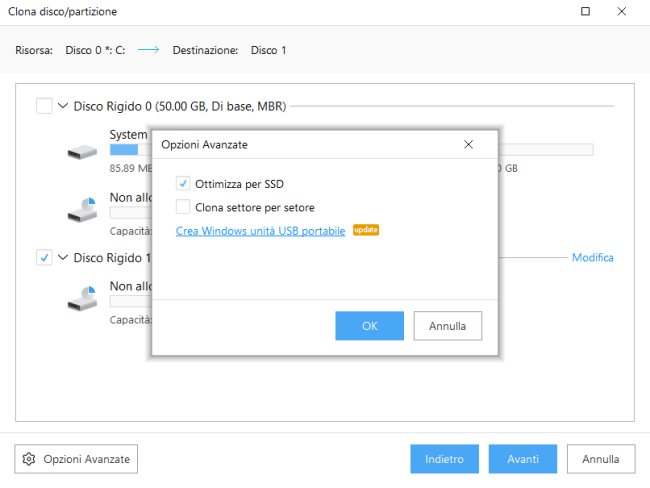Screen dimensions: 650x488
Task: Click the unallocated drive icon on Disco 0
Action: click(x=83, y=209)
